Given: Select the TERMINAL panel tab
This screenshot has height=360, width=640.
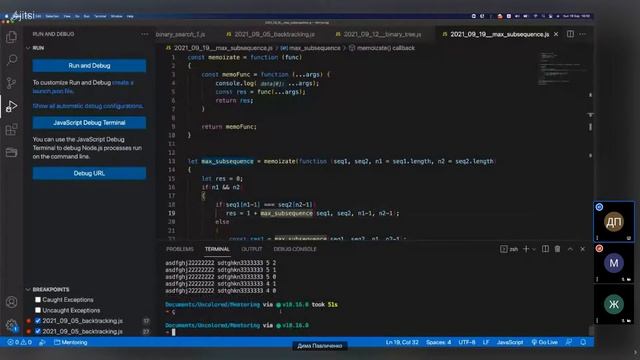Looking at the screenshot, I should [x=217, y=249].
